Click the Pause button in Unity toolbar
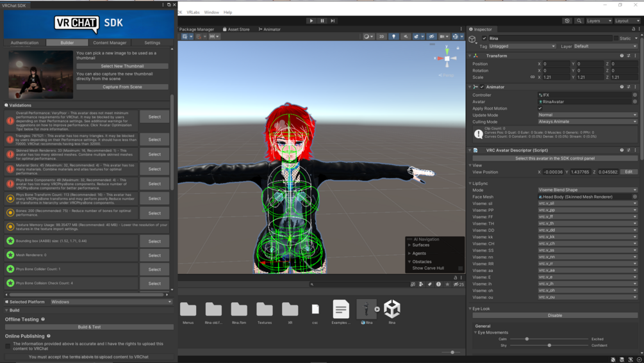644x363 pixels. 322,20
